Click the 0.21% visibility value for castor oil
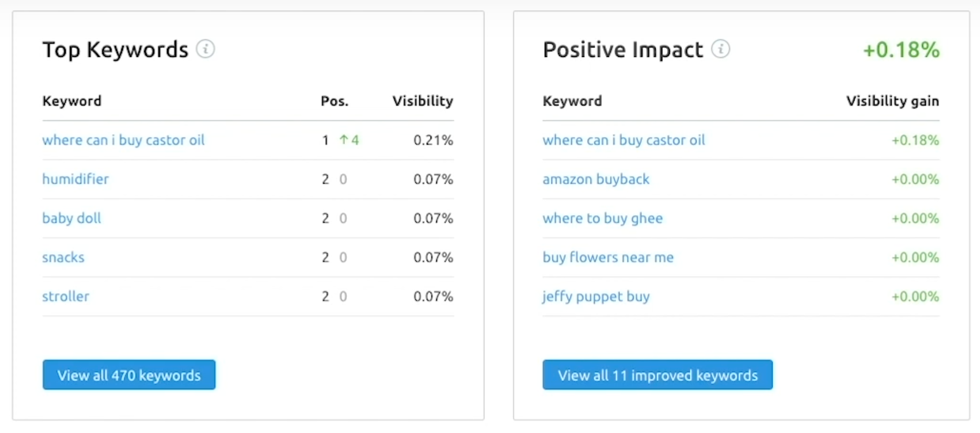Viewport: 980px width, 433px height. tap(433, 140)
